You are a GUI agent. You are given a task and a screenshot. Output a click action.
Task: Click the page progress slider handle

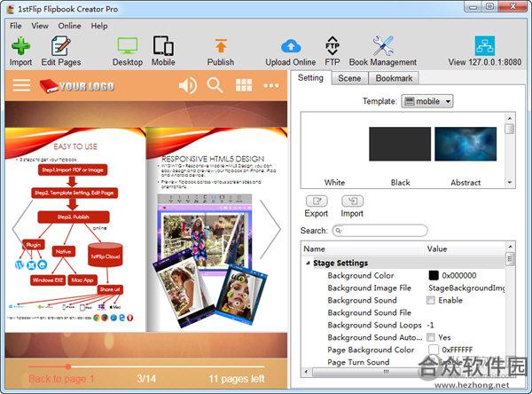[68, 366]
